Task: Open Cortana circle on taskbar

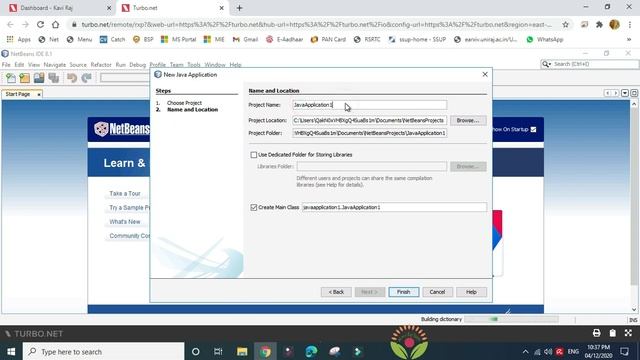Action: (196, 351)
